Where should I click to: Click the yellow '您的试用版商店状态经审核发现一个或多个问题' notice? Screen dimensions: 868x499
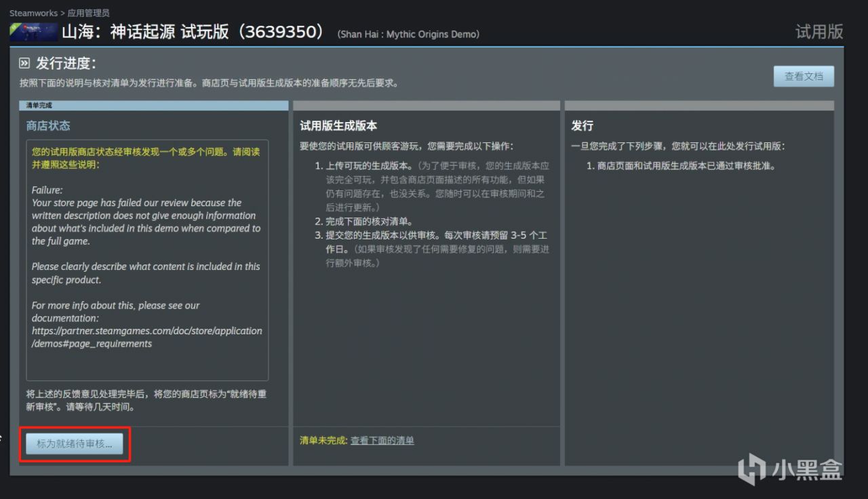click(x=145, y=158)
